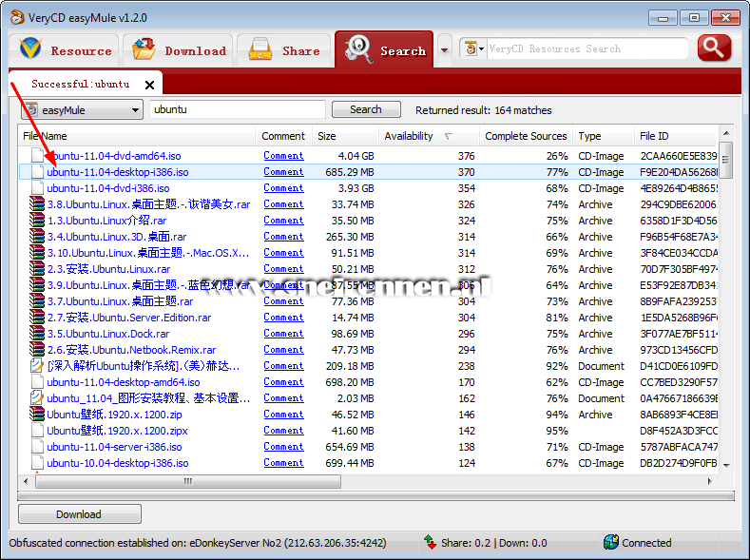Click the Share/Down transfer arrows status icon
Image resolution: width=750 pixels, height=560 pixels.
(x=430, y=542)
